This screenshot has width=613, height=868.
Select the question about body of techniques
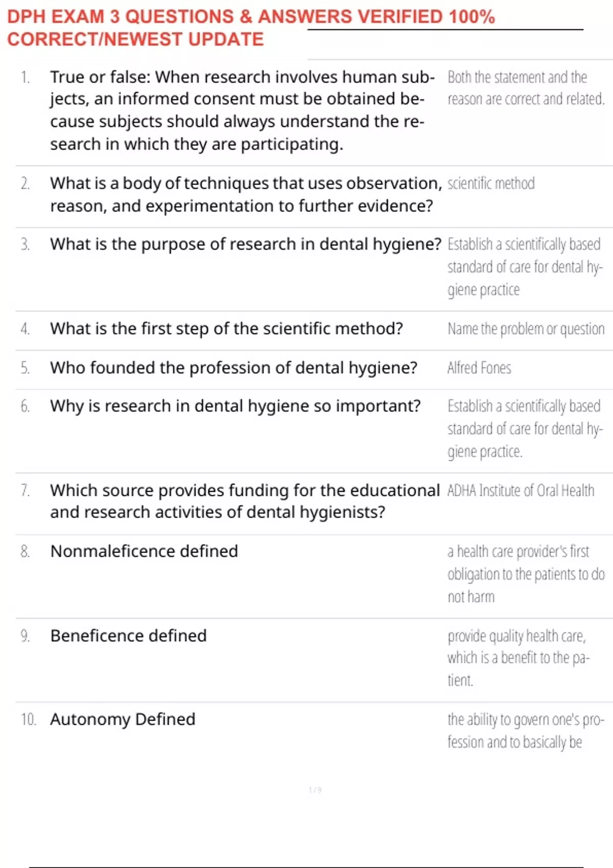tap(246, 195)
